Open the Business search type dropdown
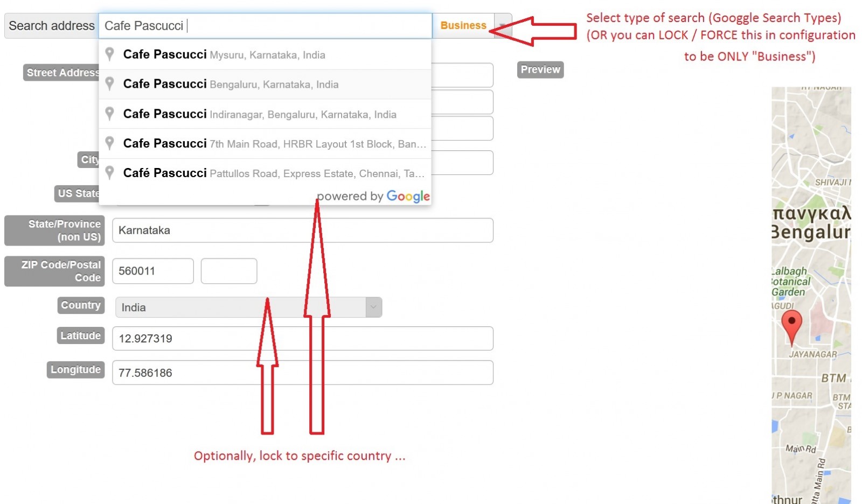 503,26
